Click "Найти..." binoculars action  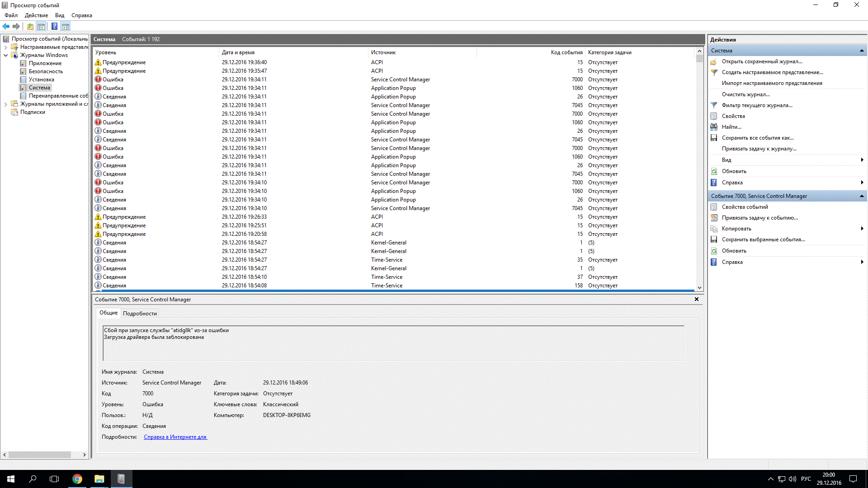coord(731,127)
